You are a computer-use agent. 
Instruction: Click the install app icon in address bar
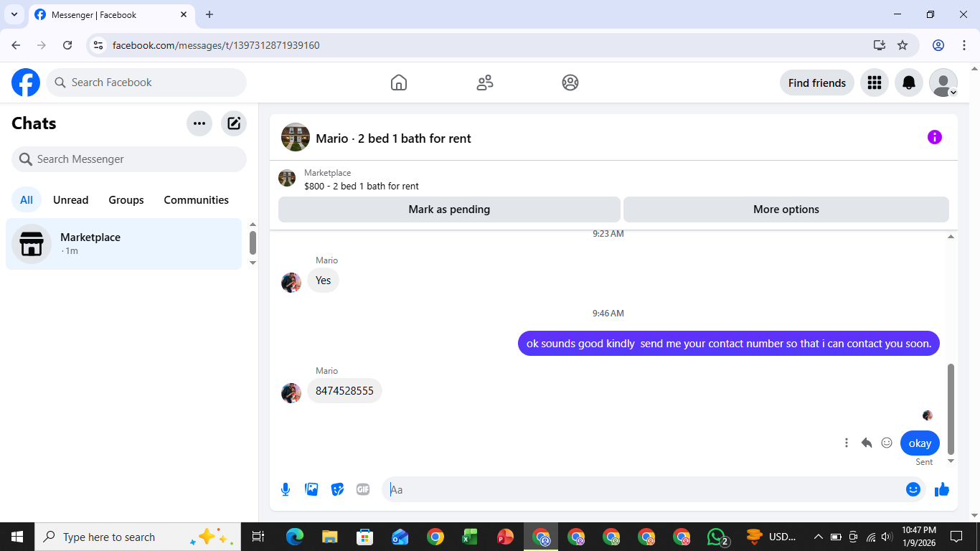pyautogui.click(x=880, y=45)
